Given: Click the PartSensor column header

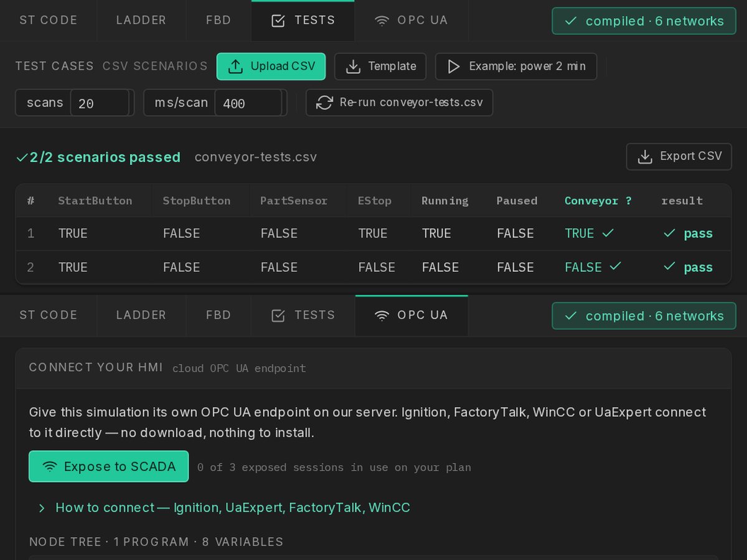Looking at the screenshot, I should pos(294,200).
